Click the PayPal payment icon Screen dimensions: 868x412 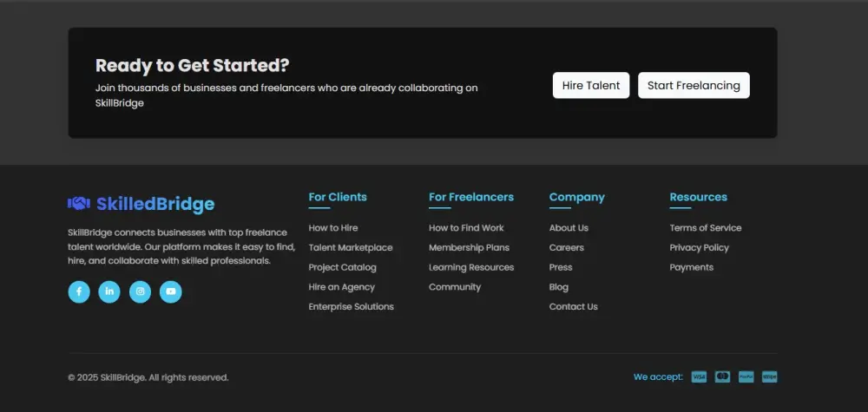[746, 377]
